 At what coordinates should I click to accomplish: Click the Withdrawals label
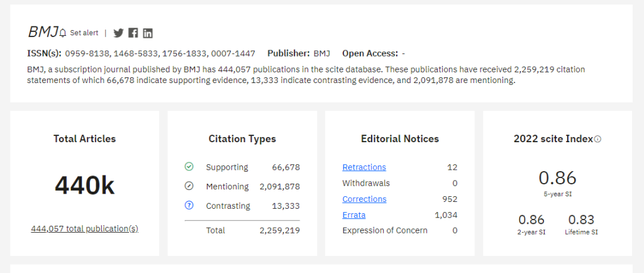pyautogui.click(x=366, y=183)
